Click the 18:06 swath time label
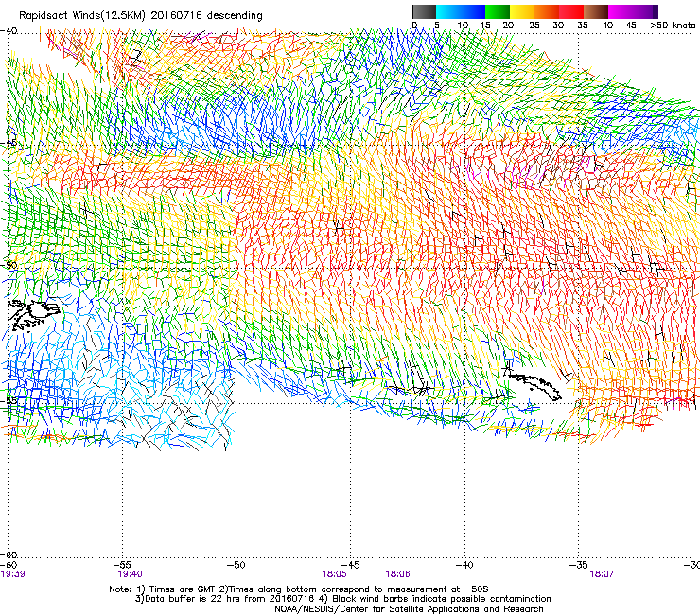The height and width of the screenshot is (615, 700). coord(397,574)
